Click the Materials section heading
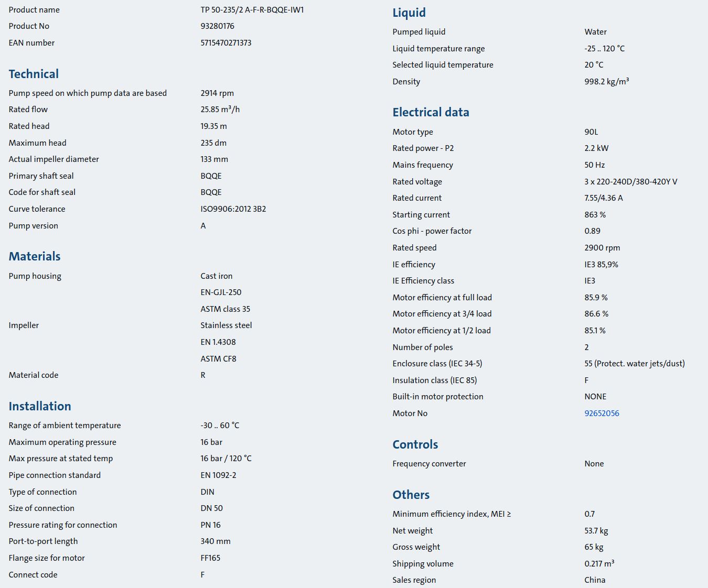The height and width of the screenshot is (588, 708). click(35, 256)
